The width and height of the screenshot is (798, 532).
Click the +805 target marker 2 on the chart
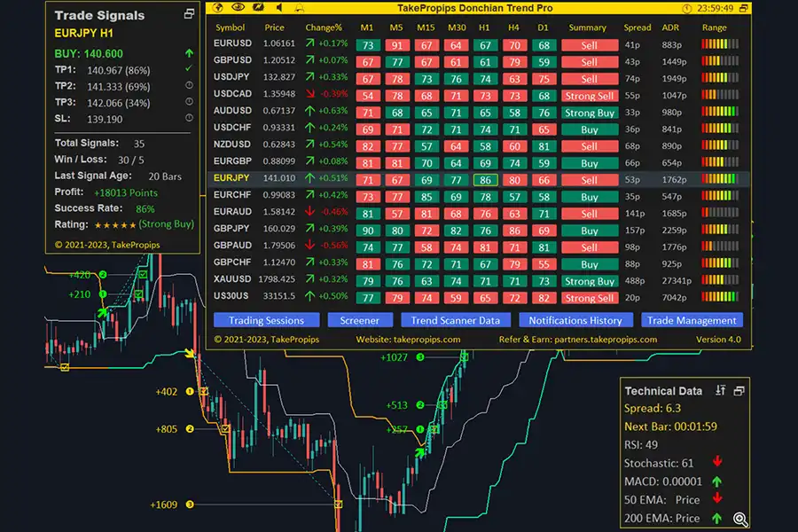190,428
